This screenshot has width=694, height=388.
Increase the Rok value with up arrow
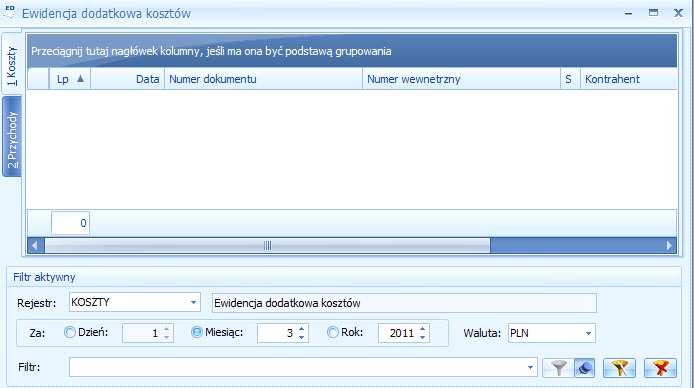pos(423,329)
